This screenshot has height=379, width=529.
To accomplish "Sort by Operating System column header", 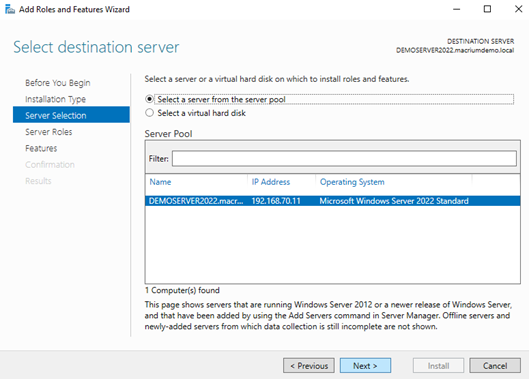I will coord(352,182).
